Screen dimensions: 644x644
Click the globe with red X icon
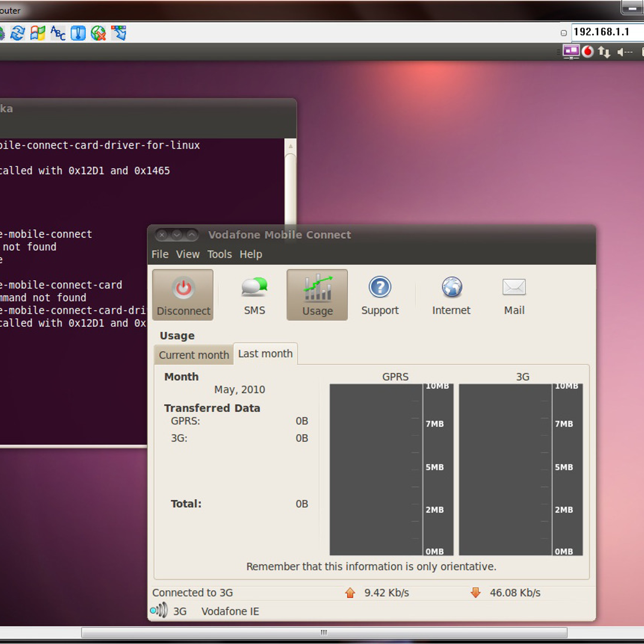pyautogui.click(x=98, y=33)
